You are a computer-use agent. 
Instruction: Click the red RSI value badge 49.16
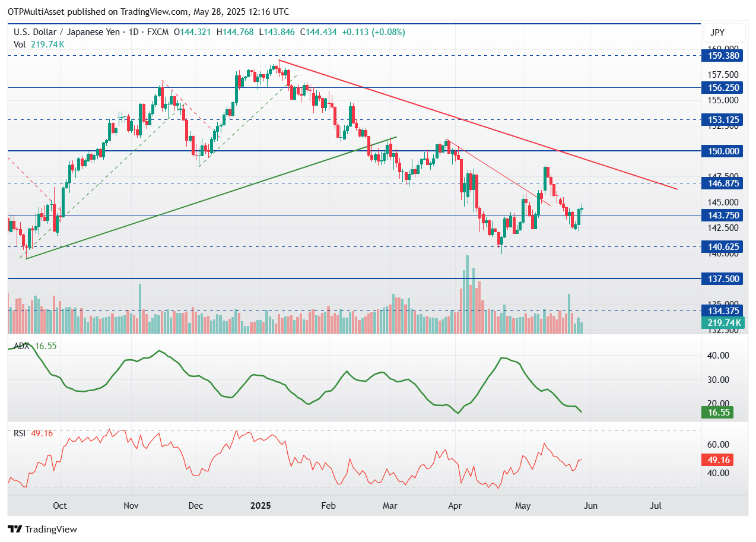(x=717, y=459)
